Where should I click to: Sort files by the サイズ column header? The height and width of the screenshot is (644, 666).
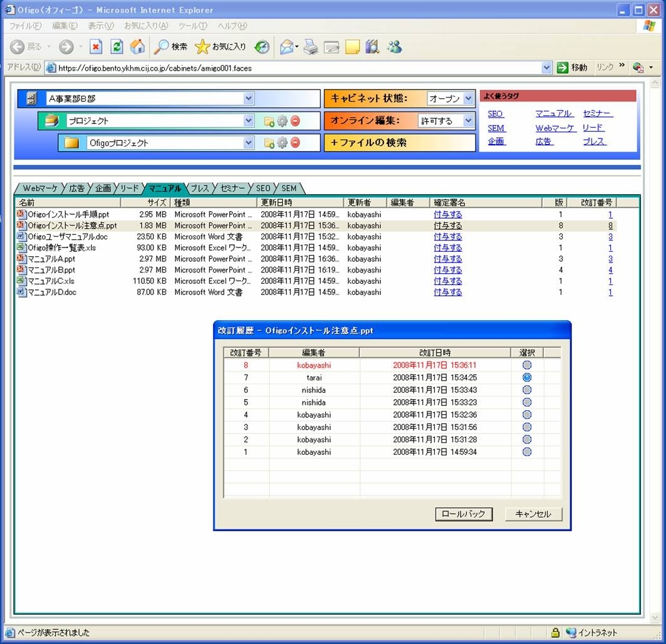point(145,202)
